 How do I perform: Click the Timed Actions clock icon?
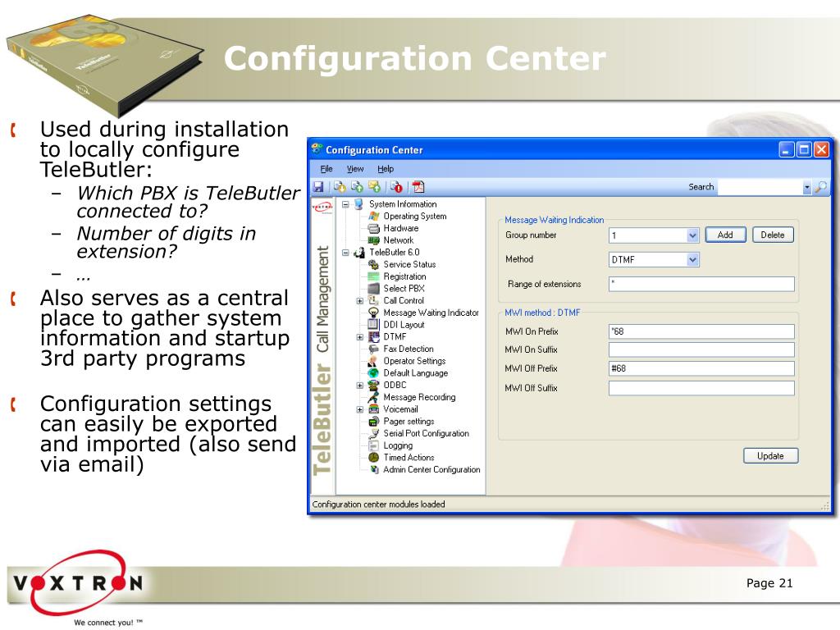click(374, 458)
